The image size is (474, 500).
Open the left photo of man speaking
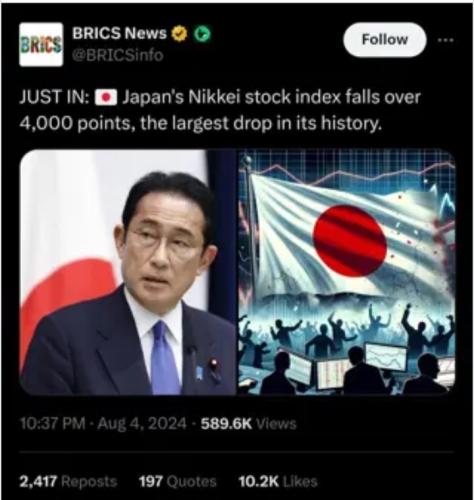coord(128,272)
